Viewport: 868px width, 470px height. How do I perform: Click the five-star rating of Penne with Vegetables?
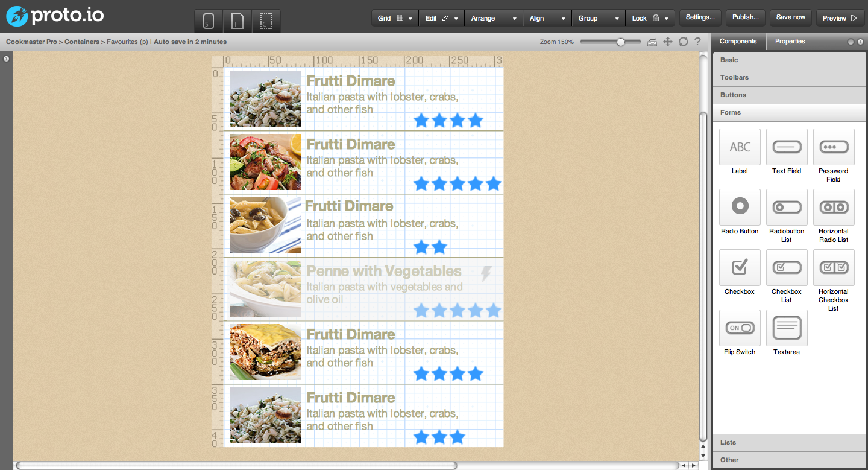(458, 311)
